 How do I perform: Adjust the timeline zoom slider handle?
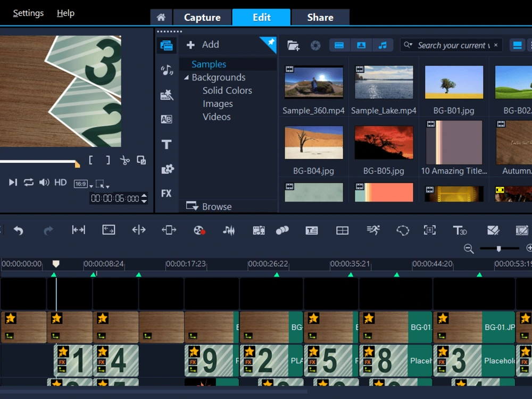point(499,248)
